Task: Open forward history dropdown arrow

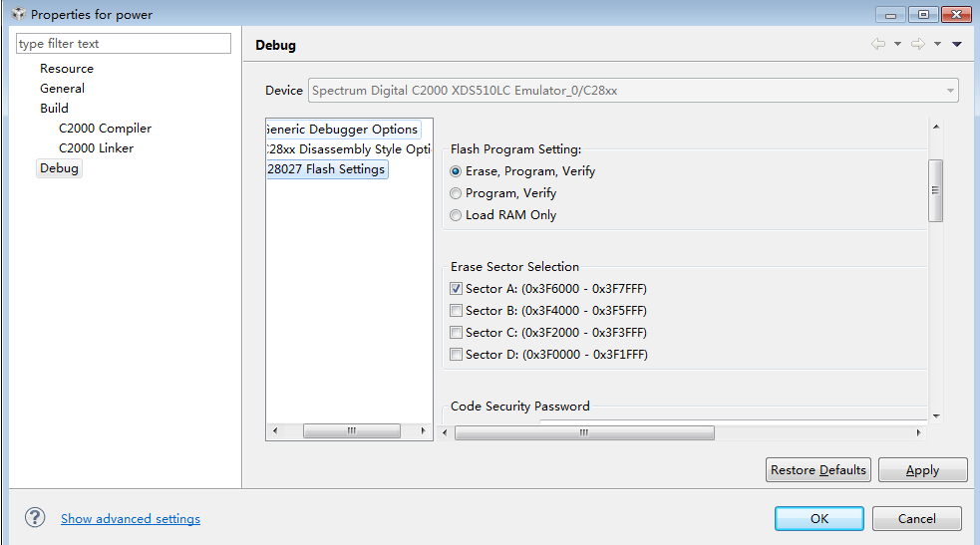Action: coord(937,44)
